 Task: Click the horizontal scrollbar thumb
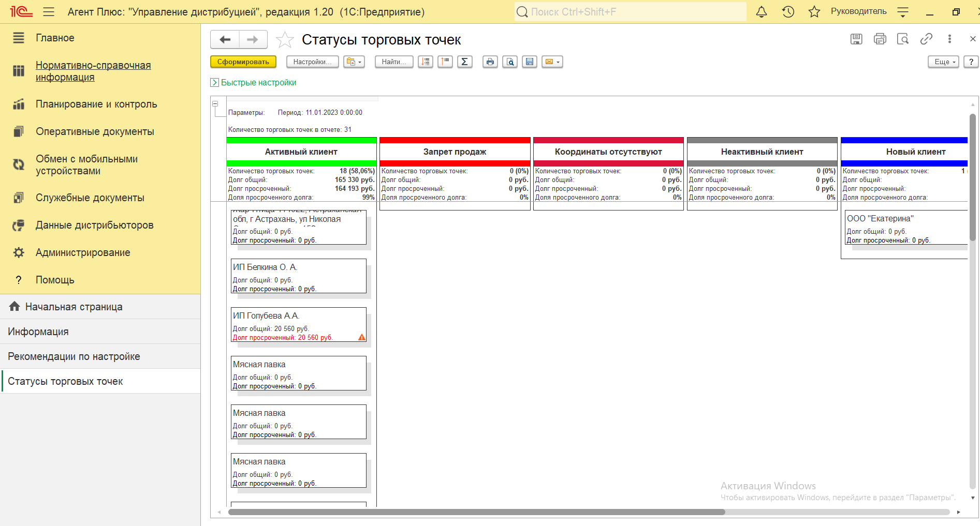tap(476, 512)
